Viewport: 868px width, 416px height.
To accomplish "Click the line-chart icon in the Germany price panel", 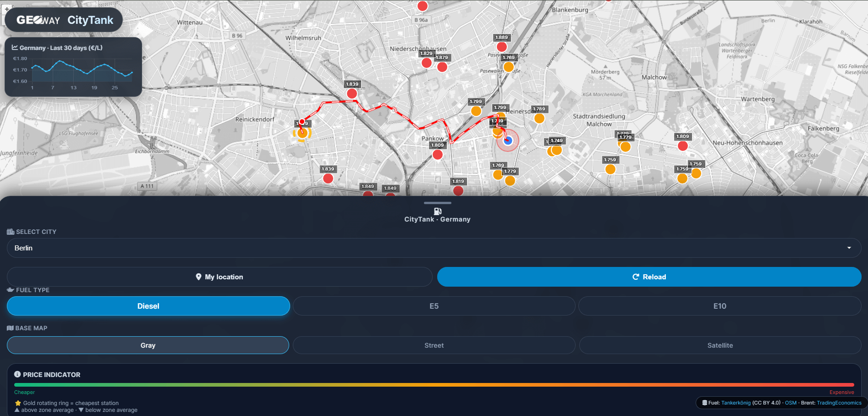I will [15, 48].
